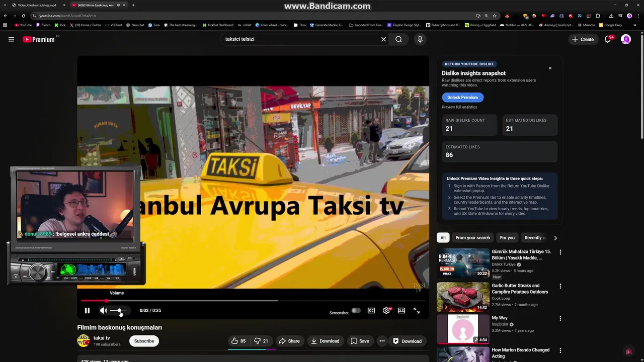Open the Imported From Firefox bookmarks folder
Screen dimensions: 644x362
click(366, 25)
